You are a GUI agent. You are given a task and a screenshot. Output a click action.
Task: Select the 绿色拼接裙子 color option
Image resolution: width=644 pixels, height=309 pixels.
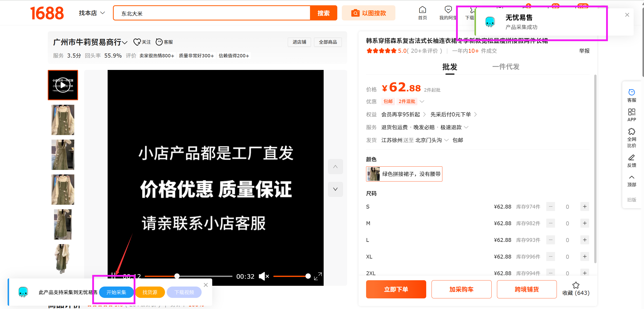pyautogui.click(x=404, y=174)
